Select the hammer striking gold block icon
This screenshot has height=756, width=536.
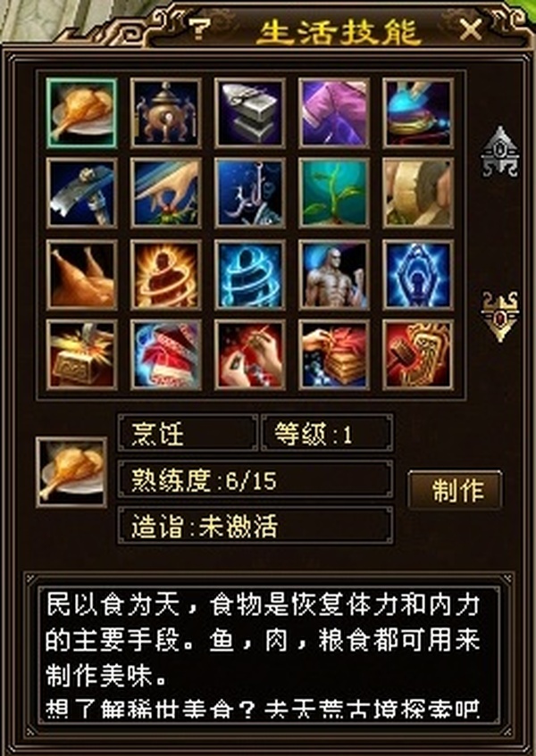click(81, 355)
